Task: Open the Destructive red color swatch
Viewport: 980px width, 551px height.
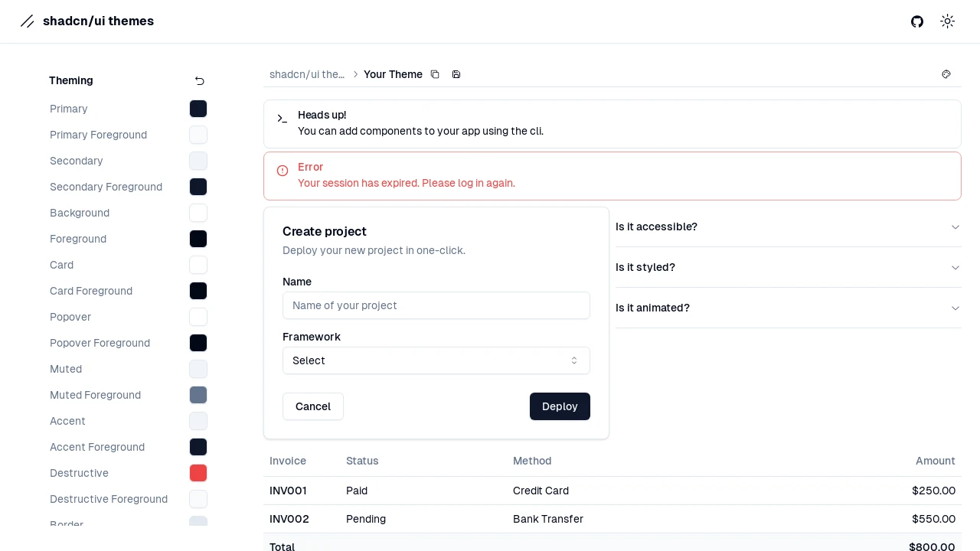Action: (x=198, y=473)
